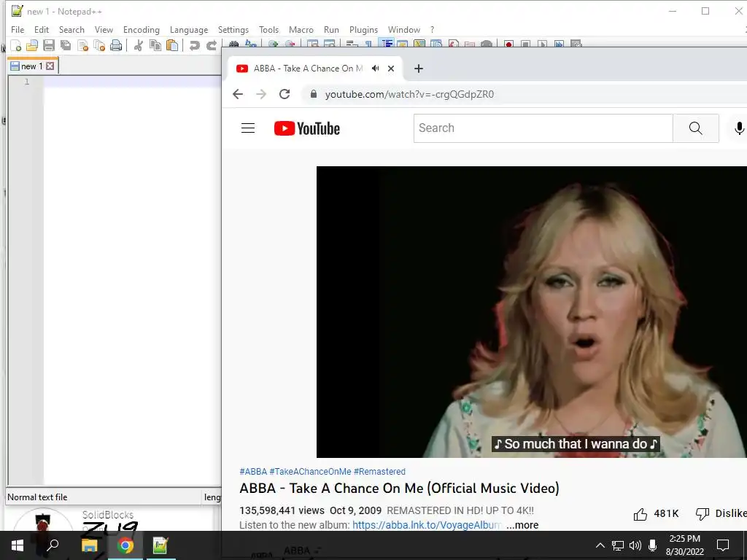The height and width of the screenshot is (560, 747).
Task: Open the YouTube hamburger guide menu
Action: coord(248,128)
